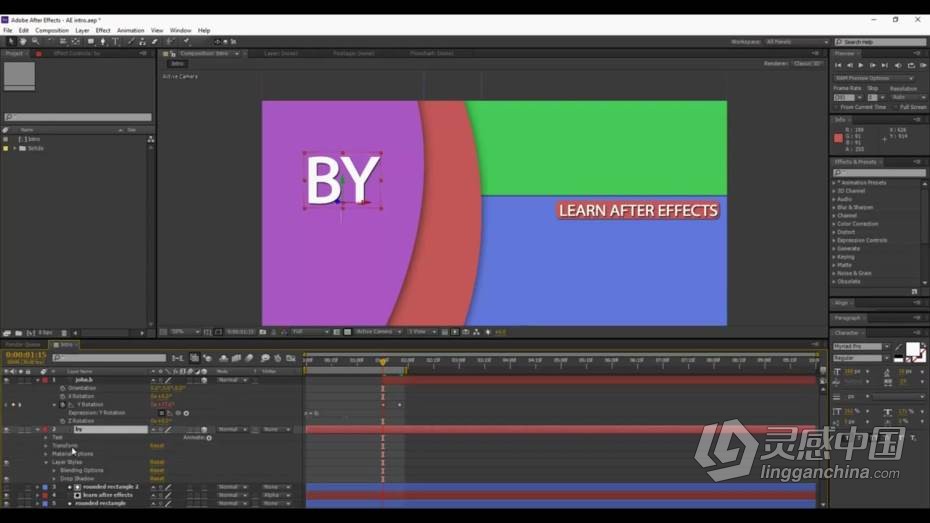Open the Animation menu
Screen dimensions: 930x523
tap(130, 30)
